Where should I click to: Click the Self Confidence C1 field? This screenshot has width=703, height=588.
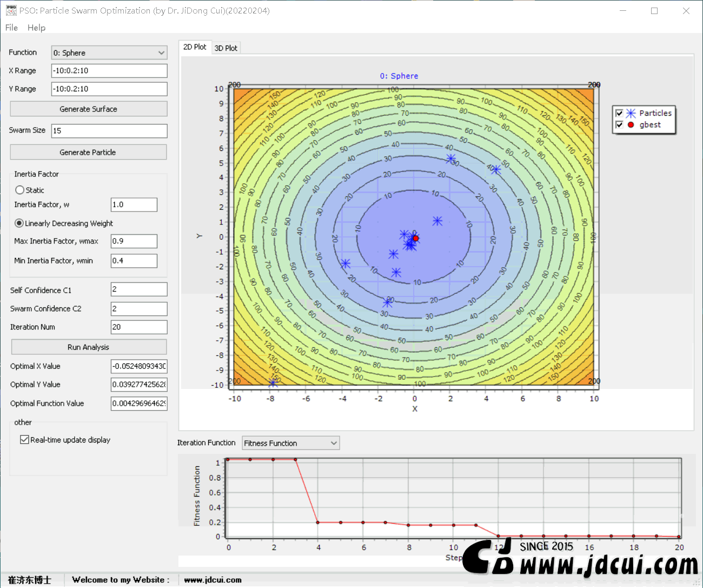139,289
